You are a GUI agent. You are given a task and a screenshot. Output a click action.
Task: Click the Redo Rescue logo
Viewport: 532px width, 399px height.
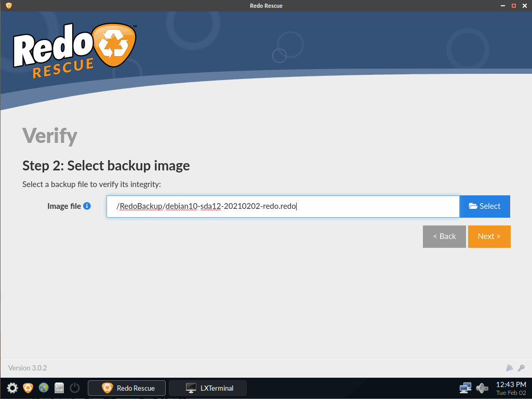[x=75, y=50]
